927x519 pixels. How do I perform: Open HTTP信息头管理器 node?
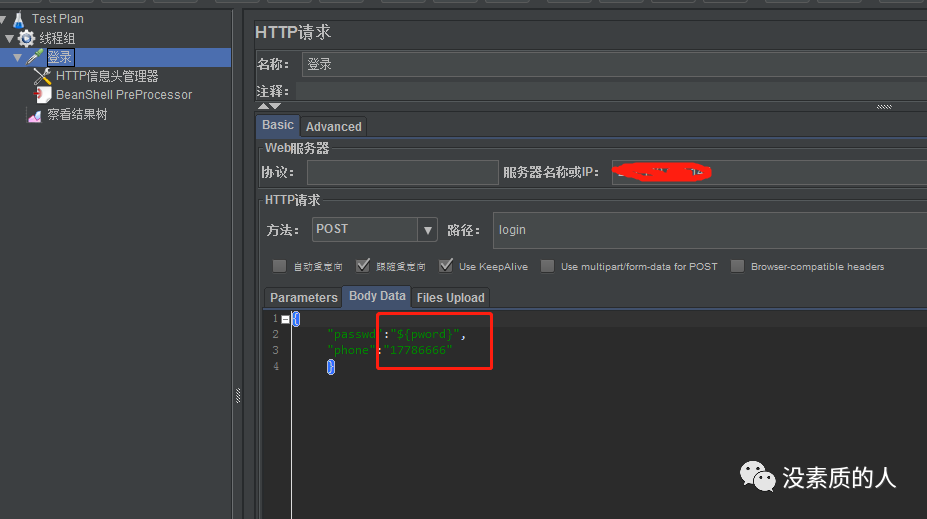(107, 76)
